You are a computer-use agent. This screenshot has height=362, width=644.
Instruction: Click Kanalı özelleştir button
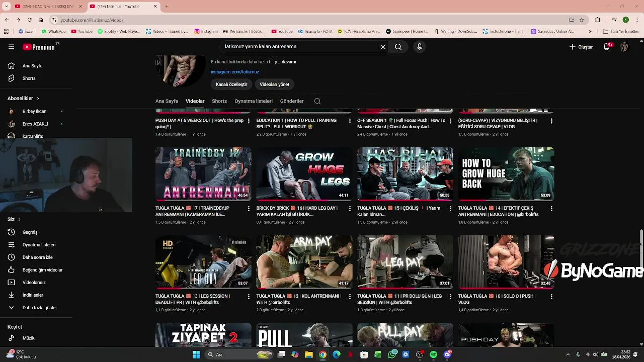pos(231,84)
